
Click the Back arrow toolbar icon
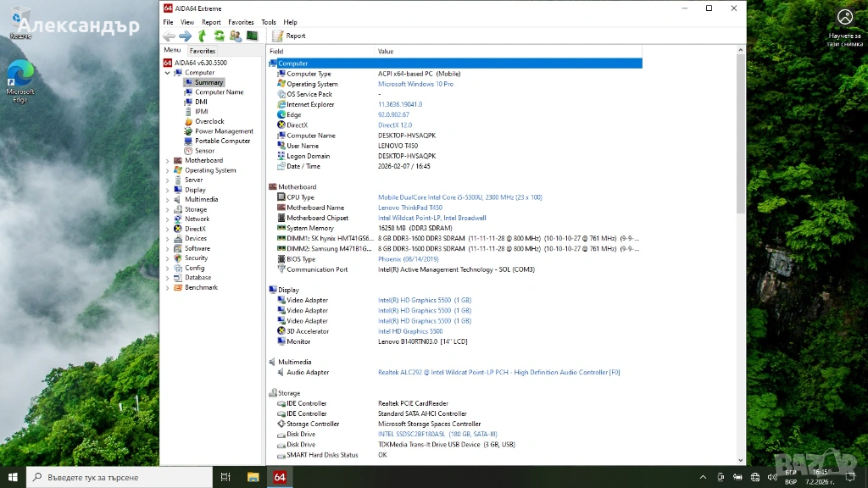[x=169, y=36]
